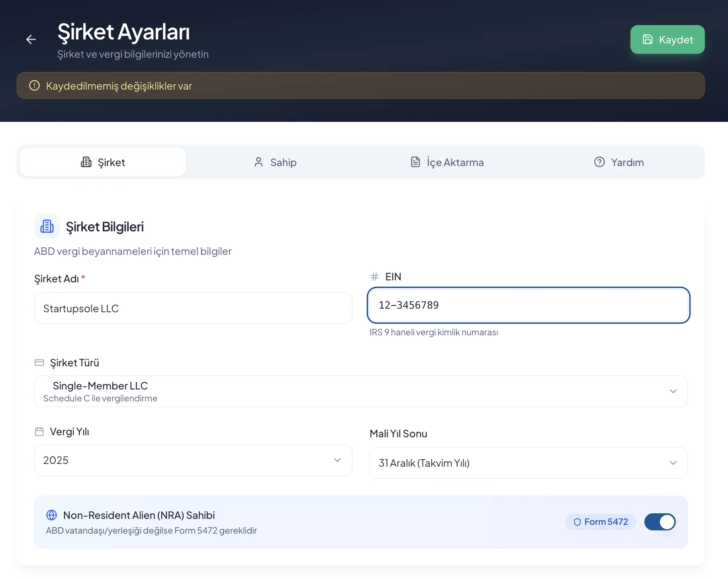Click the Form 5472 badge

pos(601,522)
